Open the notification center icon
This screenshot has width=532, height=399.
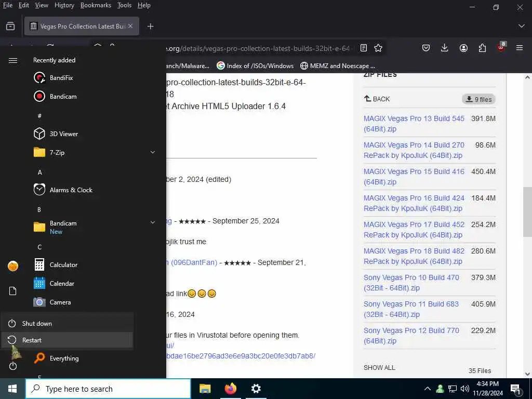point(515,389)
